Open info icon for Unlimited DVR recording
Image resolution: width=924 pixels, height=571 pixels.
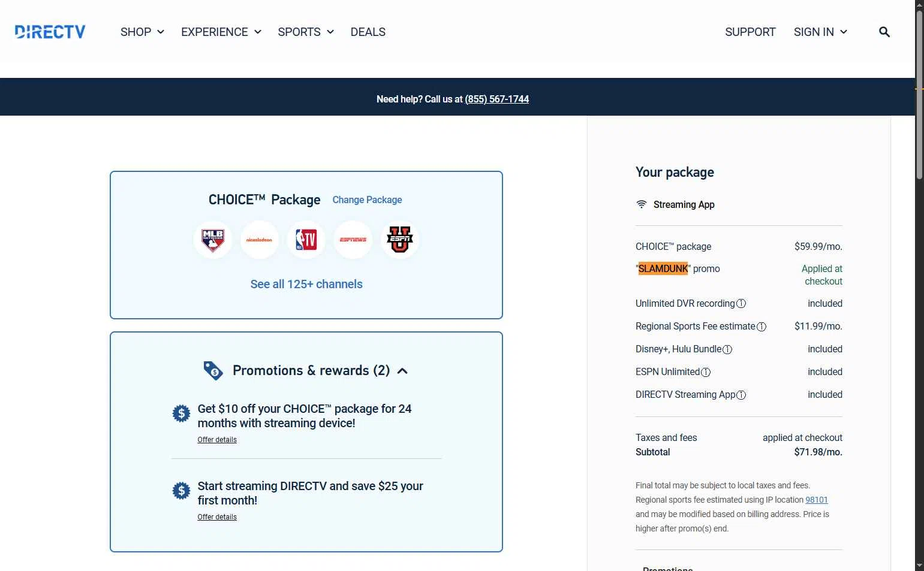(x=741, y=304)
